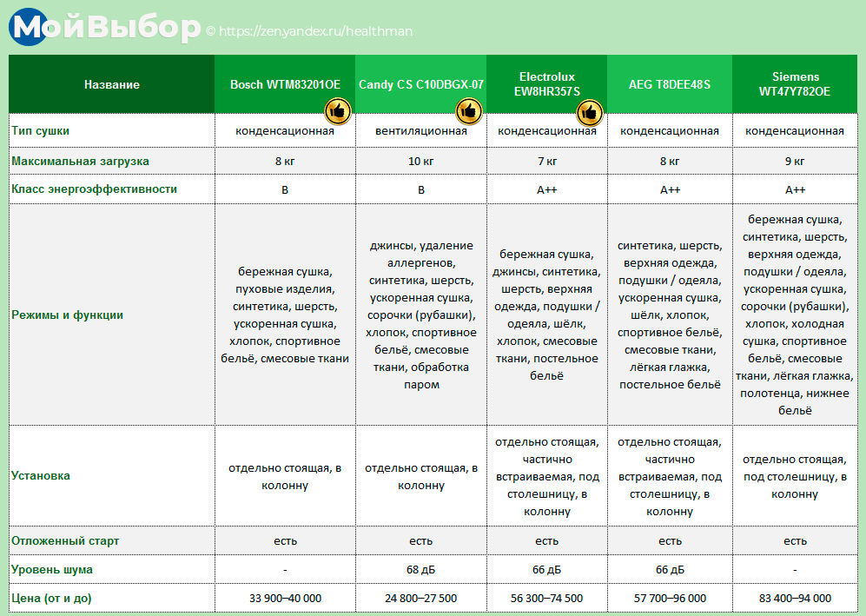Select the Electrolux A++ energy class cell
This screenshot has height=616, width=866.
tap(546, 189)
